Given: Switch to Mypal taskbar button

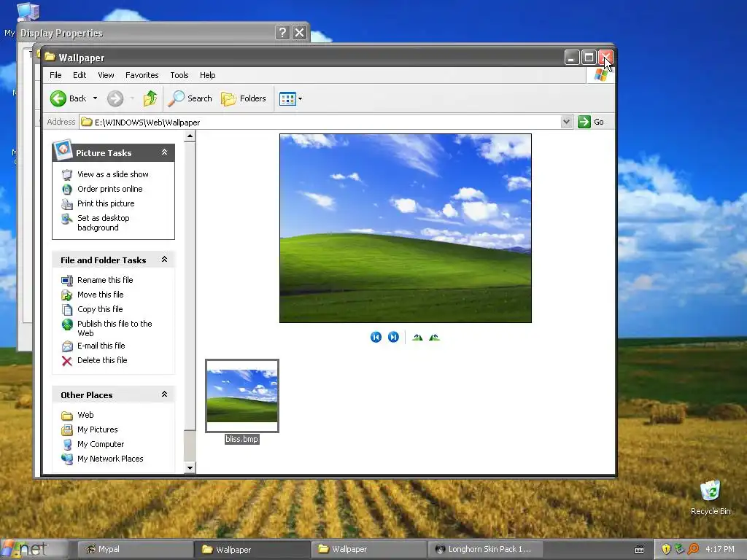Looking at the screenshot, I should tap(136, 549).
